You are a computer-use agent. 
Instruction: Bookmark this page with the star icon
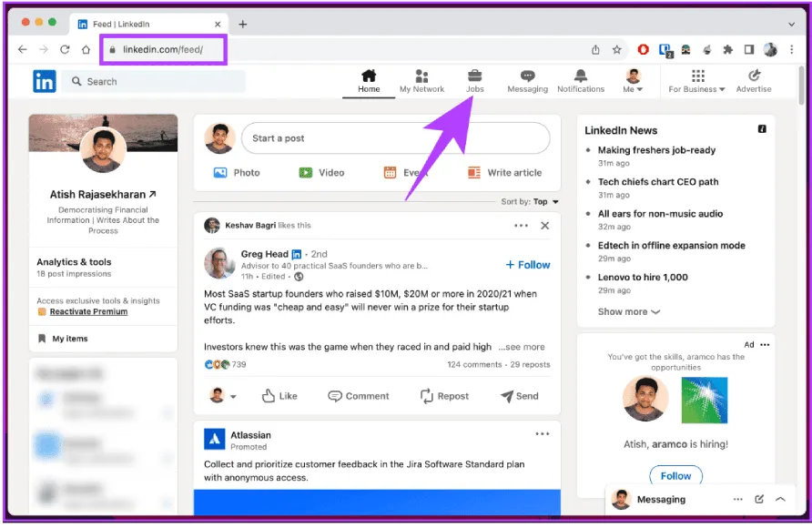coord(616,50)
